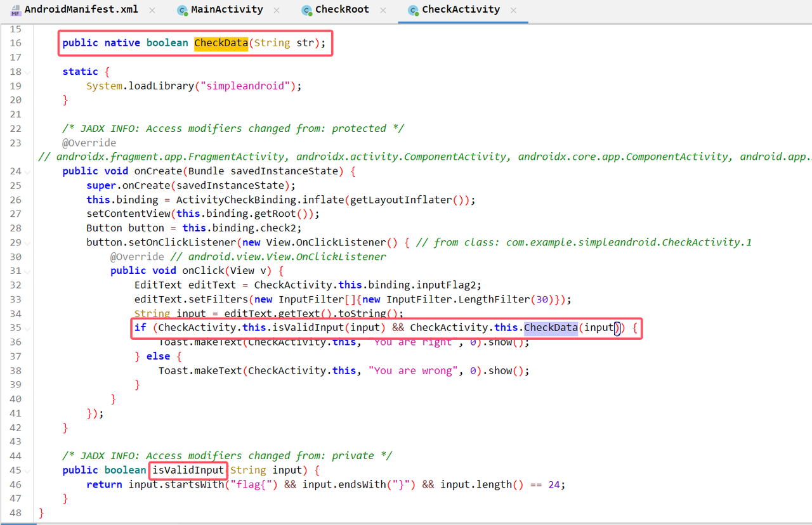This screenshot has height=525, width=812.
Task: Close the AndroidManifest.xml tab
Action: click(152, 10)
